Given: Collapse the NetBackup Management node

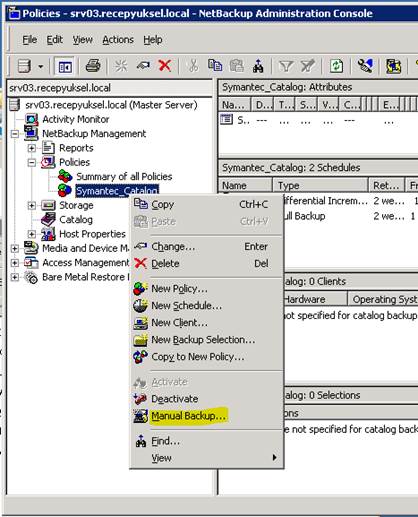Looking at the screenshot, I should tap(14, 134).
